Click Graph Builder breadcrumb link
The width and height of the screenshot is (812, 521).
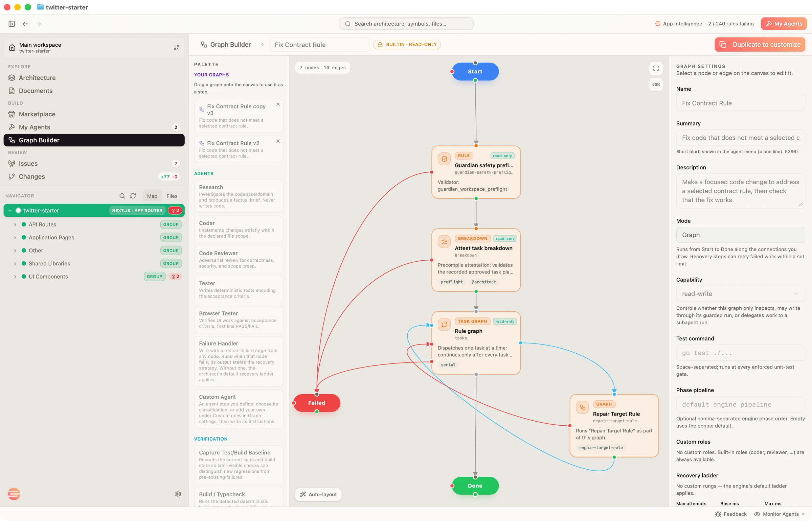point(226,45)
